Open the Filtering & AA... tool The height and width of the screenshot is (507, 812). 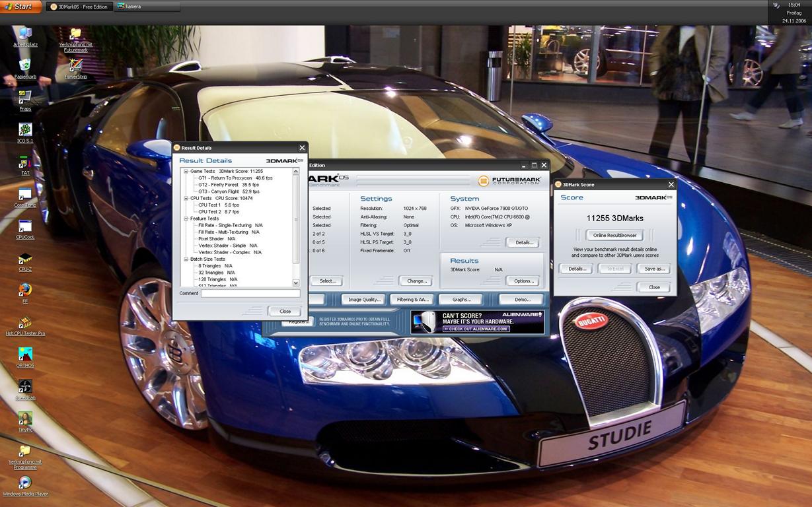pyautogui.click(x=413, y=299)
